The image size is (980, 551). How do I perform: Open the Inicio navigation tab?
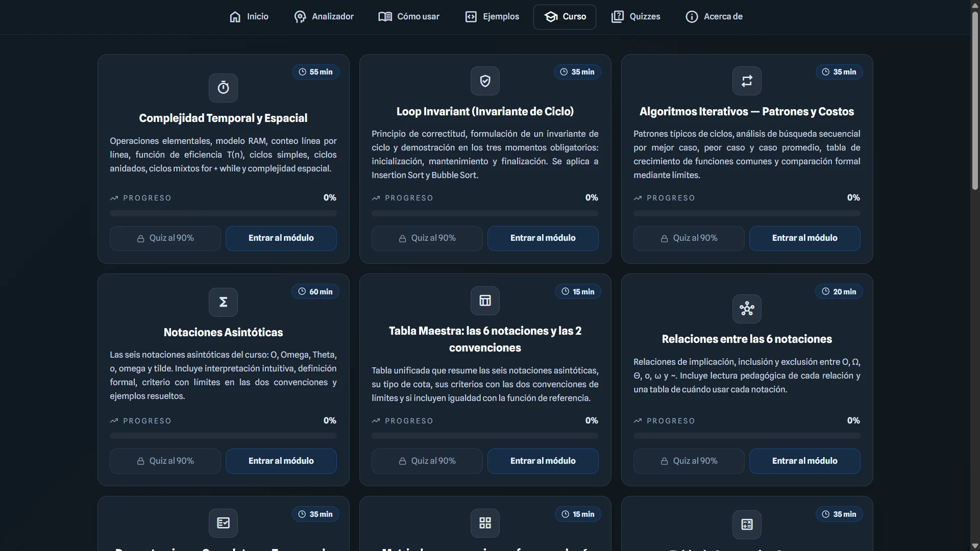coord(249,17)
